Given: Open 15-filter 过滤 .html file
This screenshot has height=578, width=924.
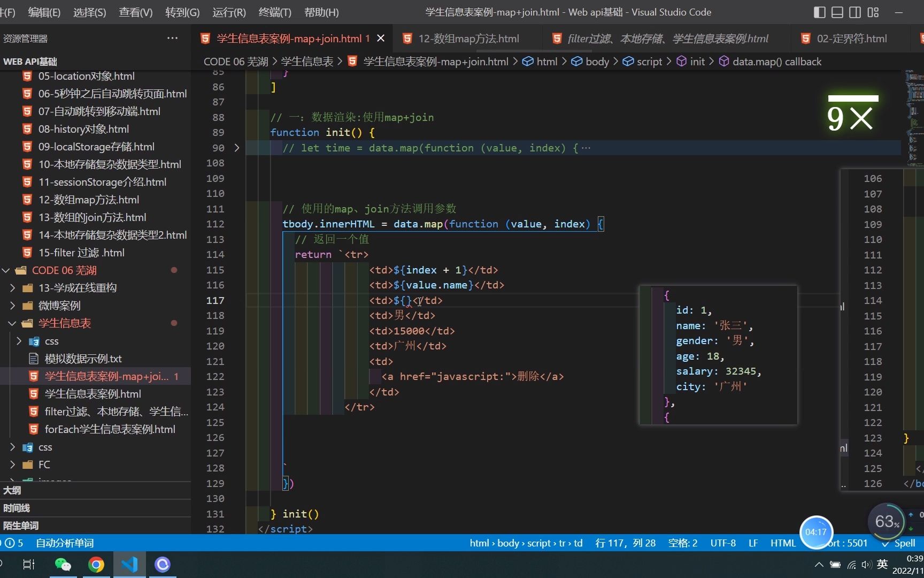Looking at the screenshot, I should (81, 253).
